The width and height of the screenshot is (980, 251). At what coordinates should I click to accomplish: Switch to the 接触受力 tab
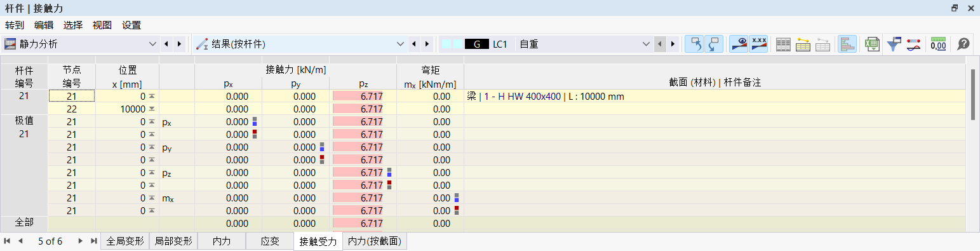pos(318,241)
